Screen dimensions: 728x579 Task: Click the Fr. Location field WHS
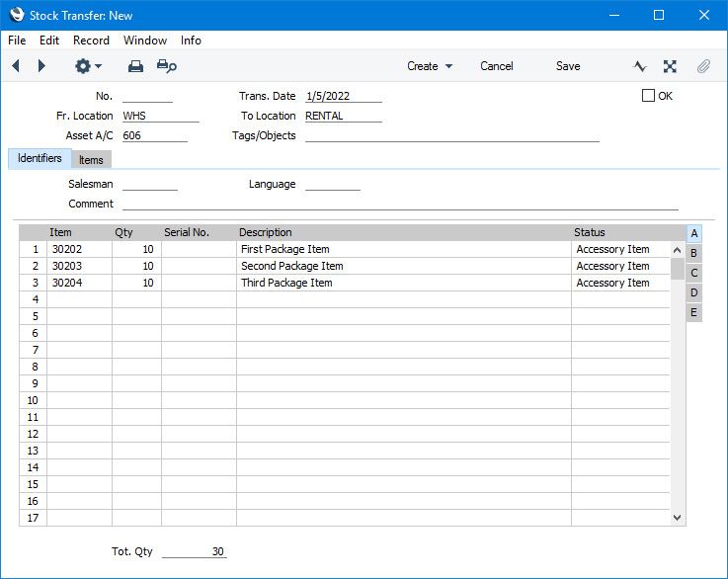(x=161, y=116)
